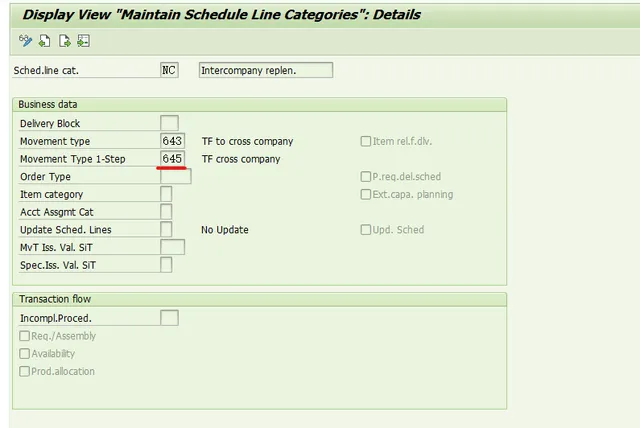Click the Incompl.Proced. input field

pos(169,318)
